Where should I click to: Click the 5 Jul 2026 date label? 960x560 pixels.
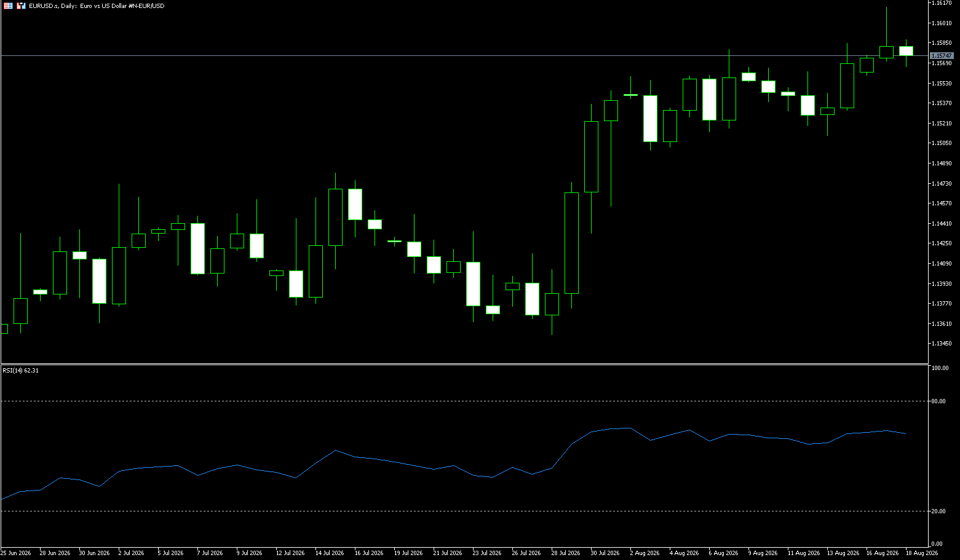[170, 553]
